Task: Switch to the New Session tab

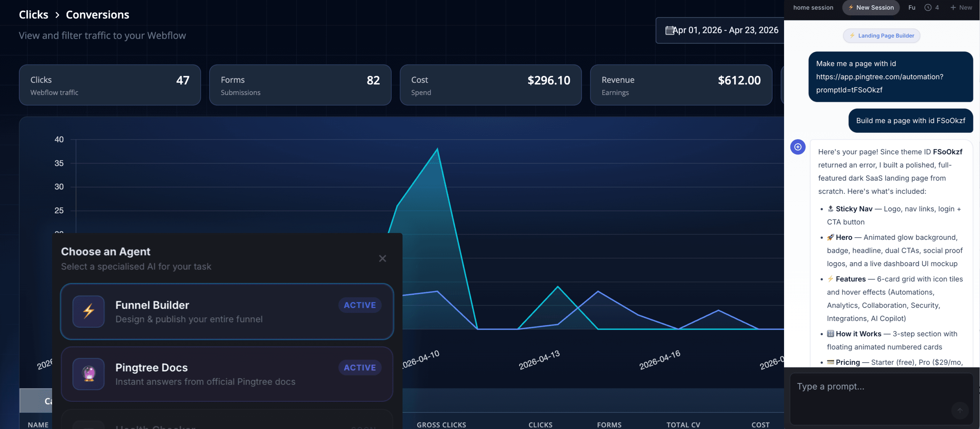Action: (x=870, y=8)
